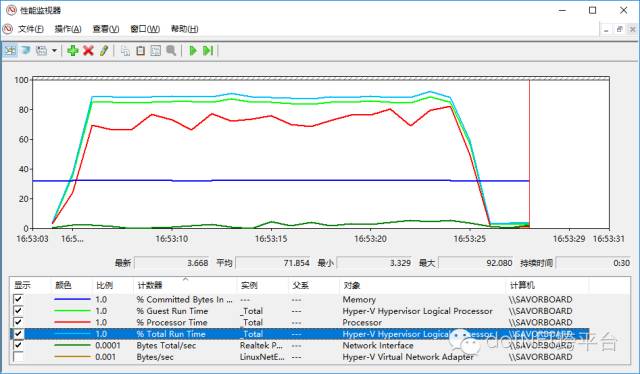This screenshot has width=640, height=374.
Task: Click the green plus Add counter icon
Action: 73,51
